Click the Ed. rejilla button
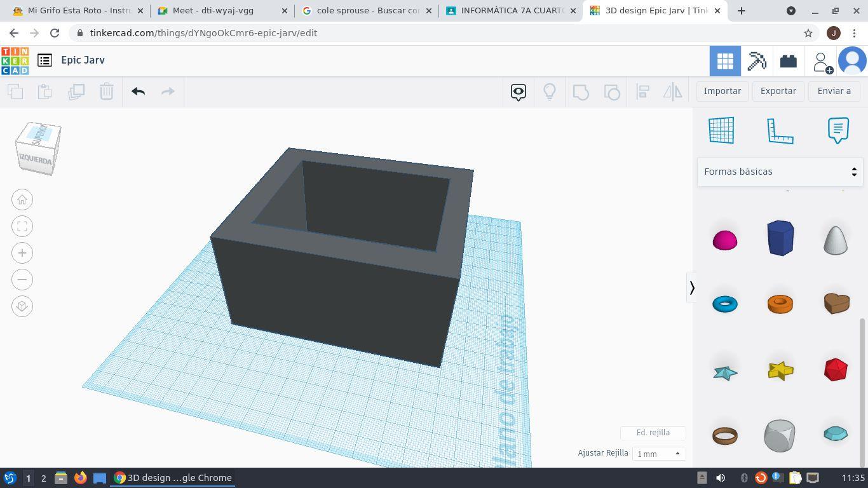 click(653, 433)
